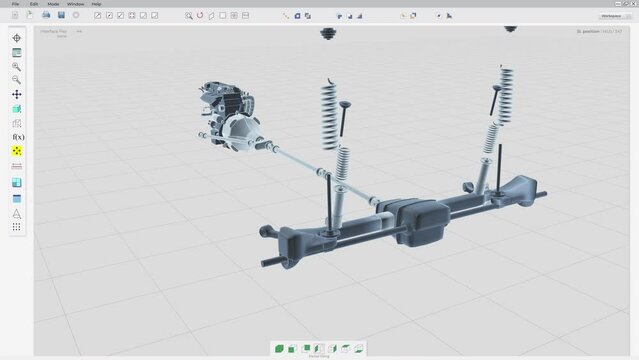Click the red dimension measure icon in sidebar
Image resolution: width=639 pixels, height=360 pixels.
[x=17, y=166]
